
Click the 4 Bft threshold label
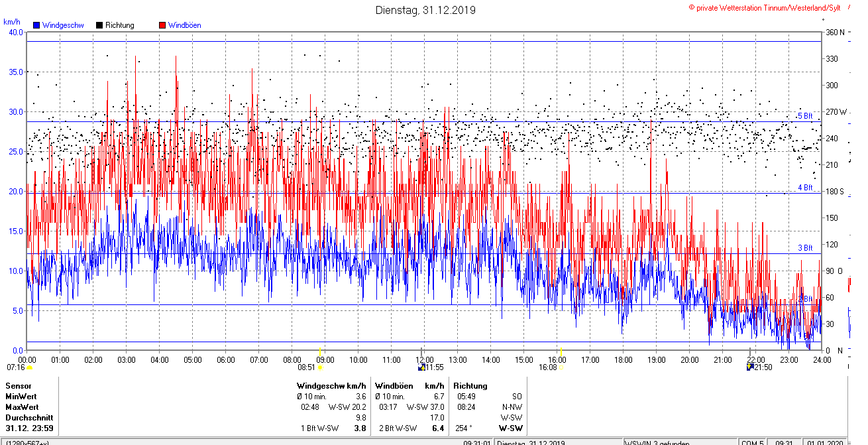coord(805,188)
